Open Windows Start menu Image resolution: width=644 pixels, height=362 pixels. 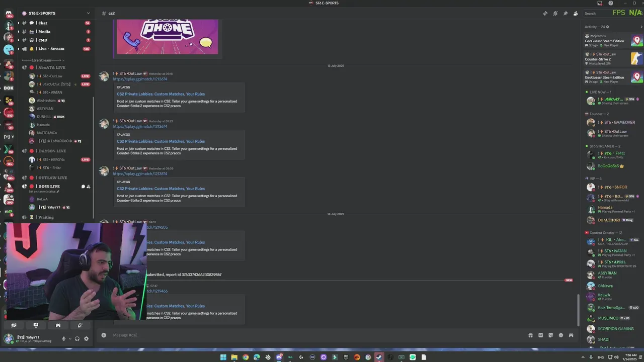coord(223,357)
